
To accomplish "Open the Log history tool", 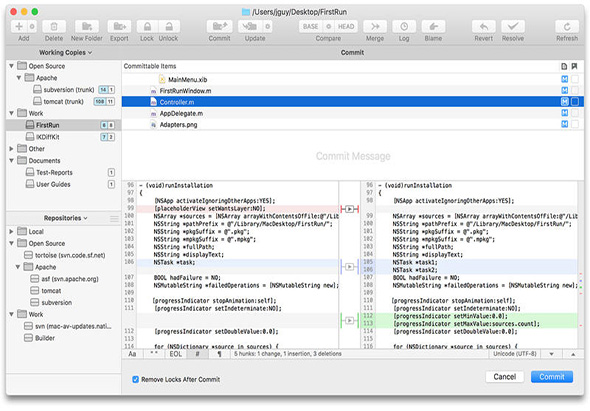I will (x=404, y=27).
